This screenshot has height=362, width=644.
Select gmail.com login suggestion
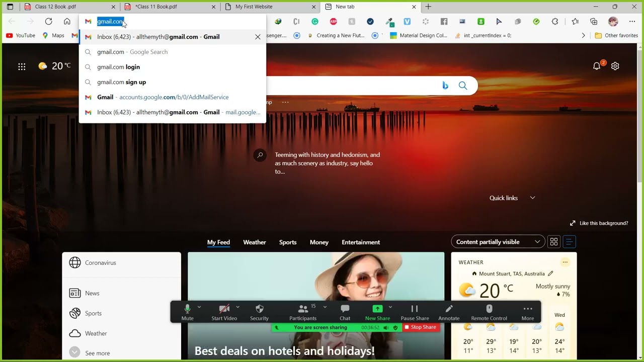pos(173,67)
